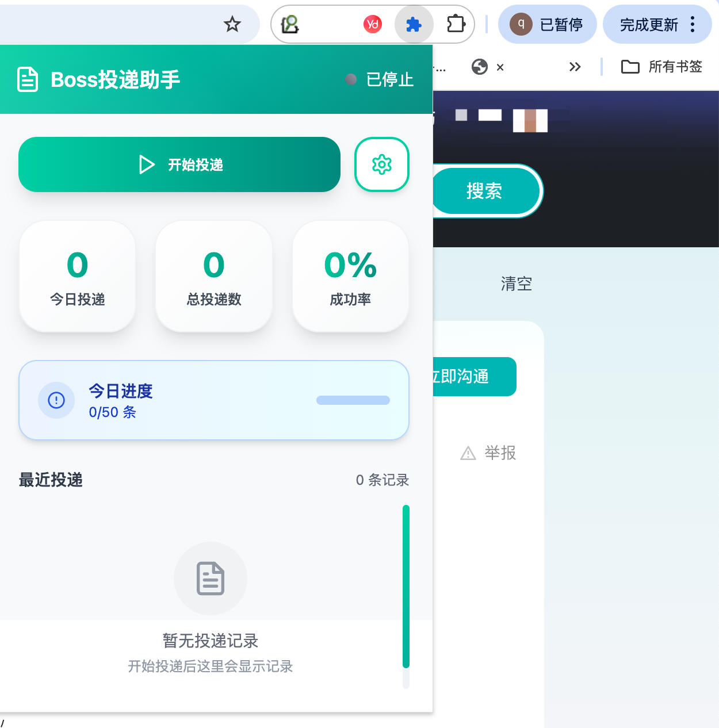The height and width of the screenshot is (728, 719).
Task: Open settings via green gear icon
Action: [x=382, y=164]
